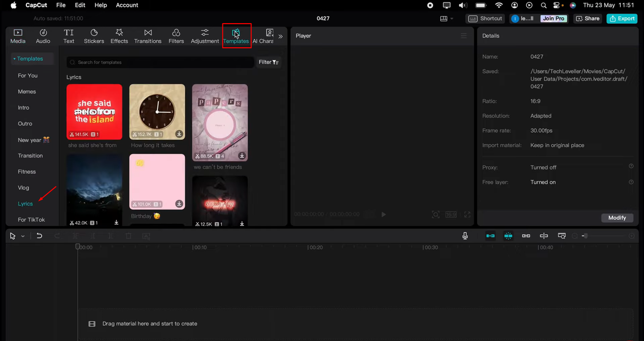Image resolution: width=644 pixels, height=341 pixels.
Task: Open the Help menu
Action: tap(101, 5)
